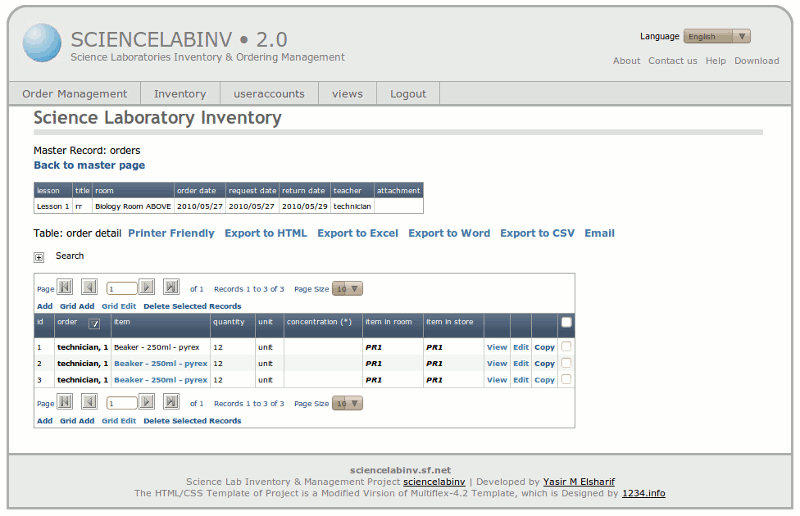Click bottom pager last page icon

(171, 402)
